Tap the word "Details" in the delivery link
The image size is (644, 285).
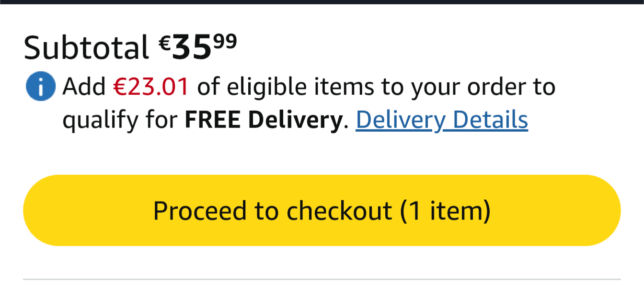tap(490, 120)
